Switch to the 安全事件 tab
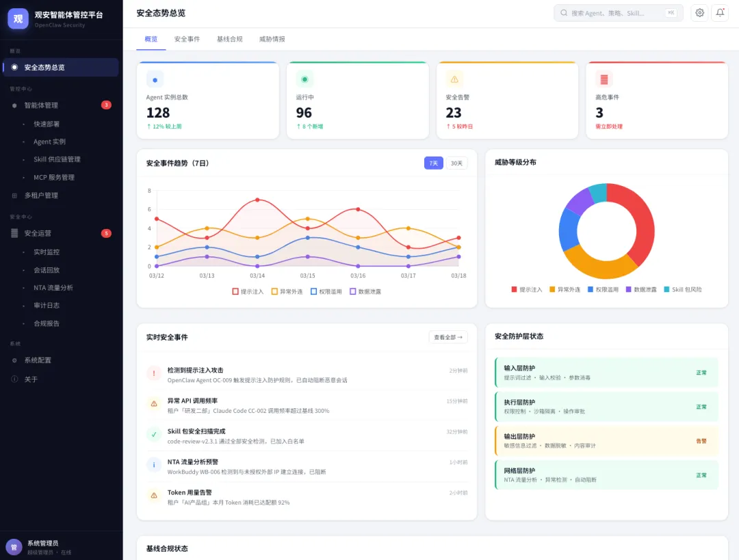This screenshot has height=560, width=739. pyautogui.click(x=187, y=39)
